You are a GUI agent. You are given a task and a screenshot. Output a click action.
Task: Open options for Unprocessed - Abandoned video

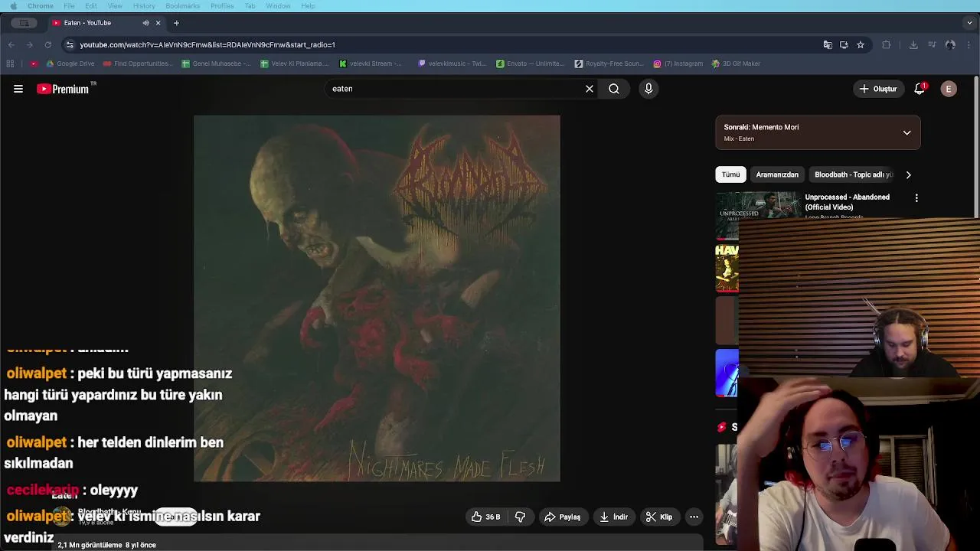(916, 198)
